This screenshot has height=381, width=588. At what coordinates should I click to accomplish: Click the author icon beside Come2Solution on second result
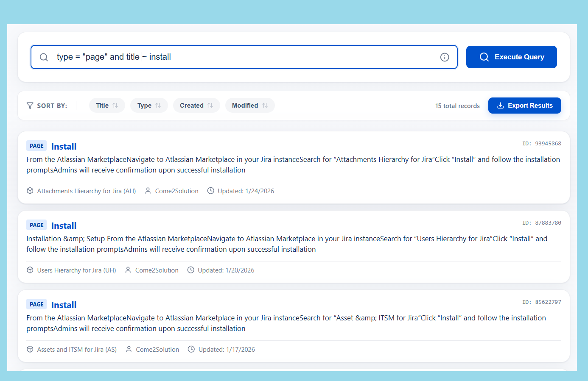tap(128, 270)
